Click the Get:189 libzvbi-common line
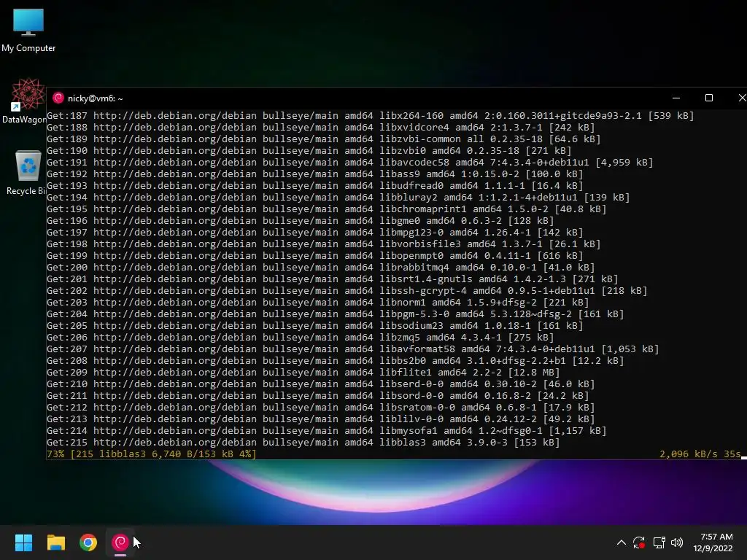 point(323,139)
